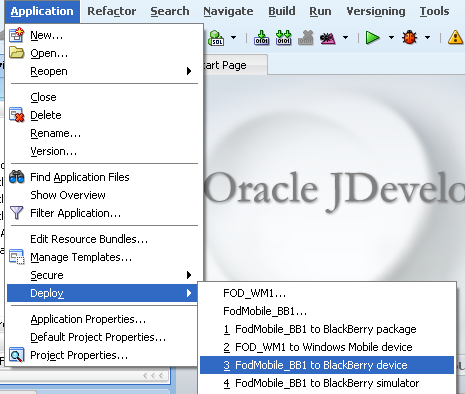The width and height of the screenshot is (465, 394).
Task: Select the Secure menu entry
Action: [105, 275]
